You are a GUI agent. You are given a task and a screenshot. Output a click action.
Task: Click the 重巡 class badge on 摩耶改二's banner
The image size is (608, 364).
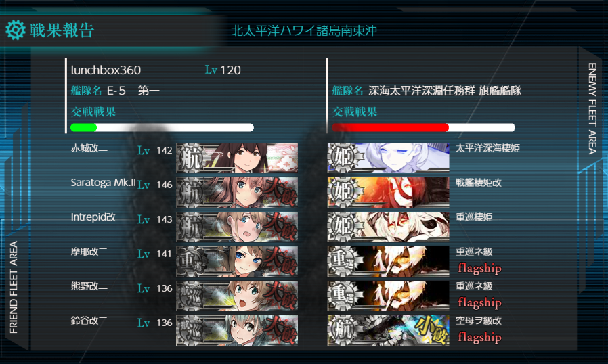point(191,261)
